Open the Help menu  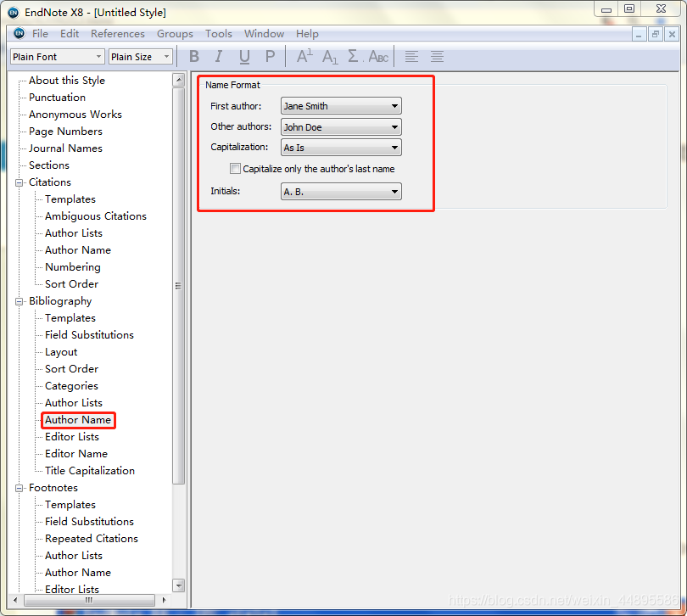[307, 34]
